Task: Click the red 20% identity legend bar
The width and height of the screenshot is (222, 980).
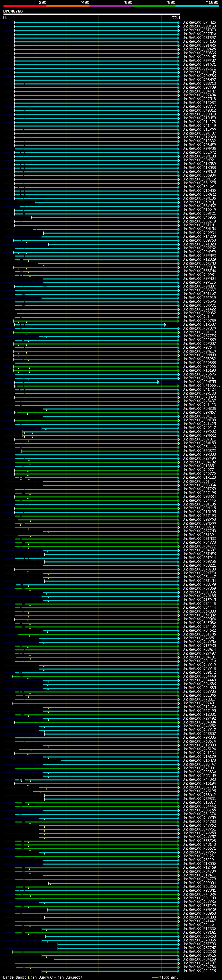Action: pos(25,6)
